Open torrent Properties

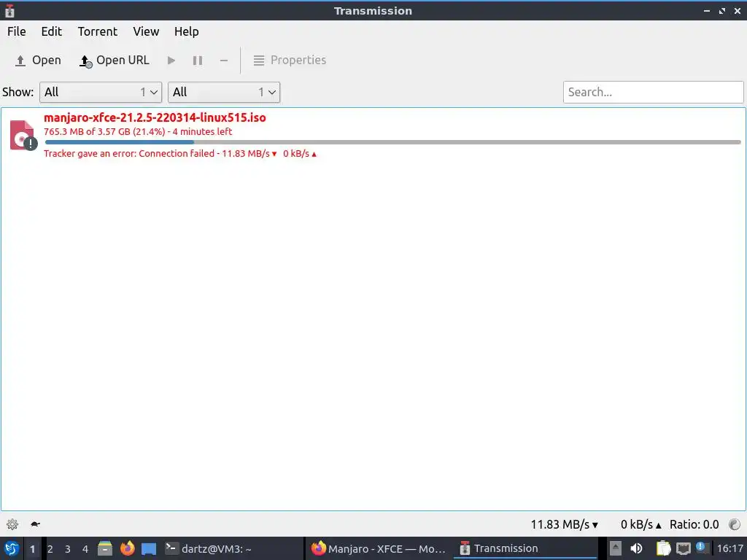(290, 61)
